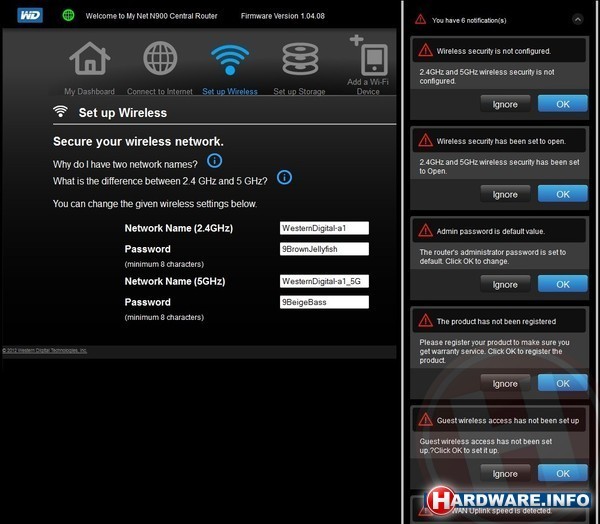This screenshot has height=524, width=600.
Task: Open Set up Storage disk icon
Action: 300,59
